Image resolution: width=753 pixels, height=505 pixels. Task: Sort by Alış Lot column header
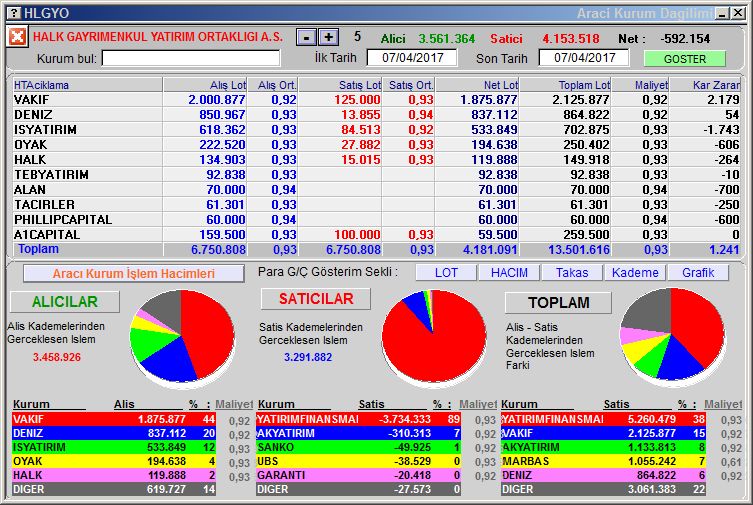pyautogui.click(x=205, y=85)
